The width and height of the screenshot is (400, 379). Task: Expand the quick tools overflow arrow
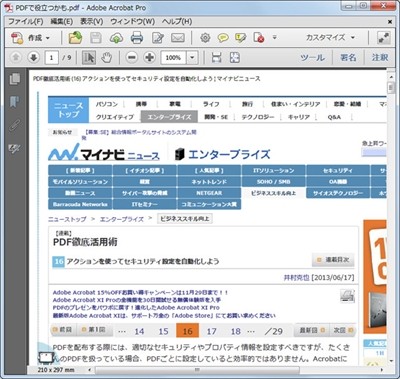tap(274, 37)
